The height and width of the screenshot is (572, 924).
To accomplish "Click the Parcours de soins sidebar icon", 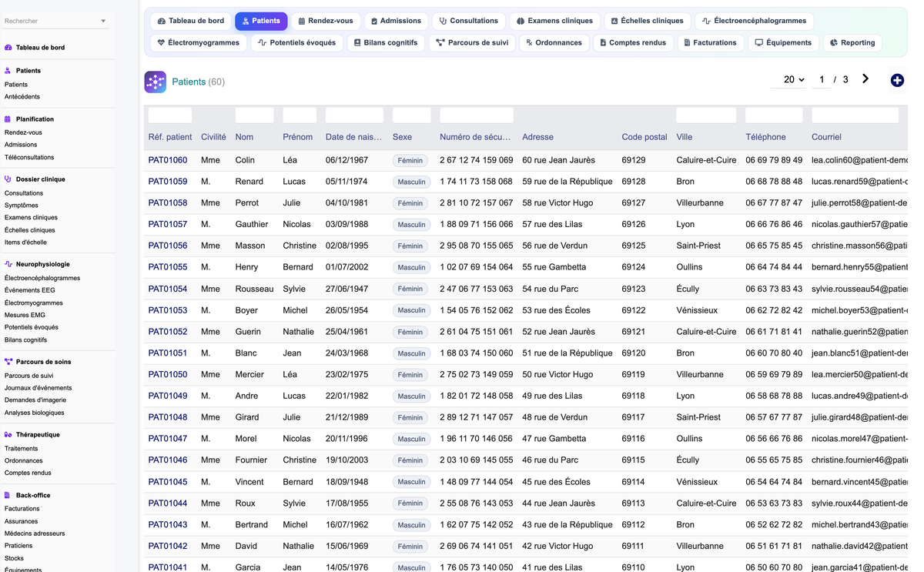I will [8, 362].
